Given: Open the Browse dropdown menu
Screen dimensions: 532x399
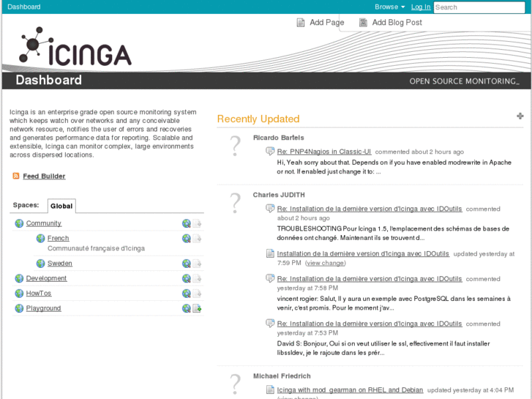Looking at the screenshot, I should point(389,7).
